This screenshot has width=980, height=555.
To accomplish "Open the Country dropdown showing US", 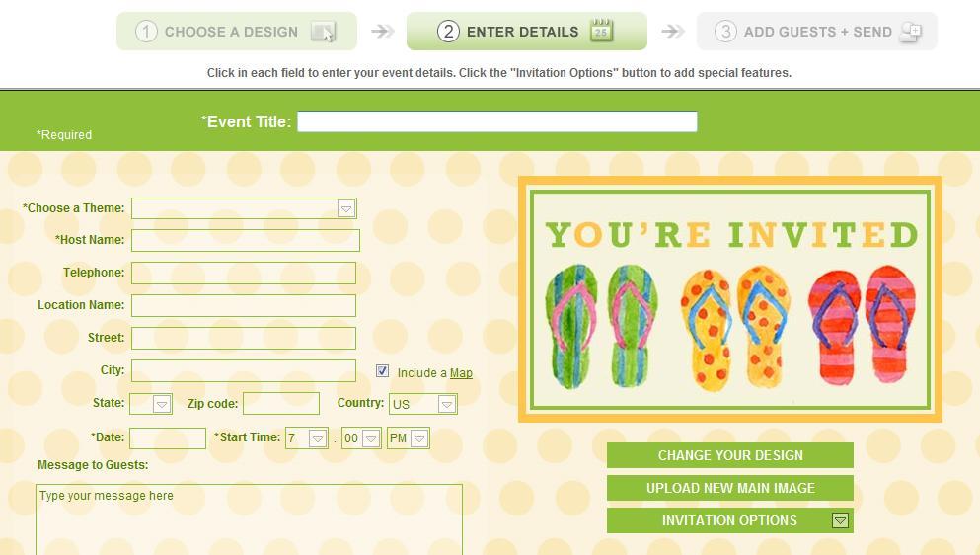I will [423, 404].
